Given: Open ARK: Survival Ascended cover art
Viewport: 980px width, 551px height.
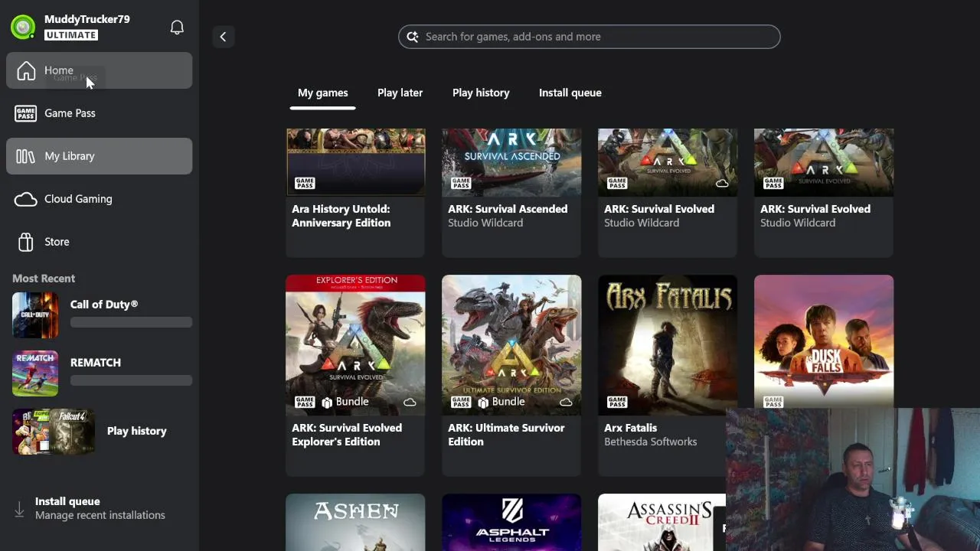Looking at the screenshot, I should click(511, 162).
